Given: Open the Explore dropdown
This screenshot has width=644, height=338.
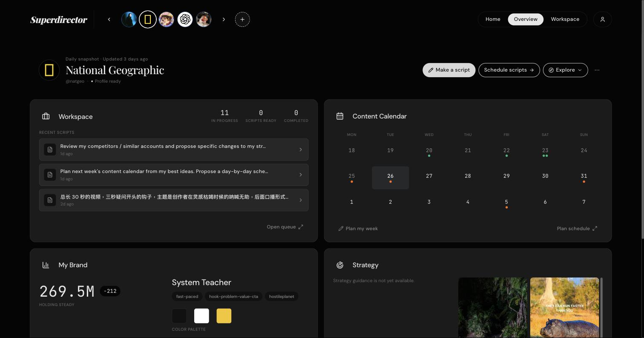Looking at the screenshot, I should coord(565,70).
